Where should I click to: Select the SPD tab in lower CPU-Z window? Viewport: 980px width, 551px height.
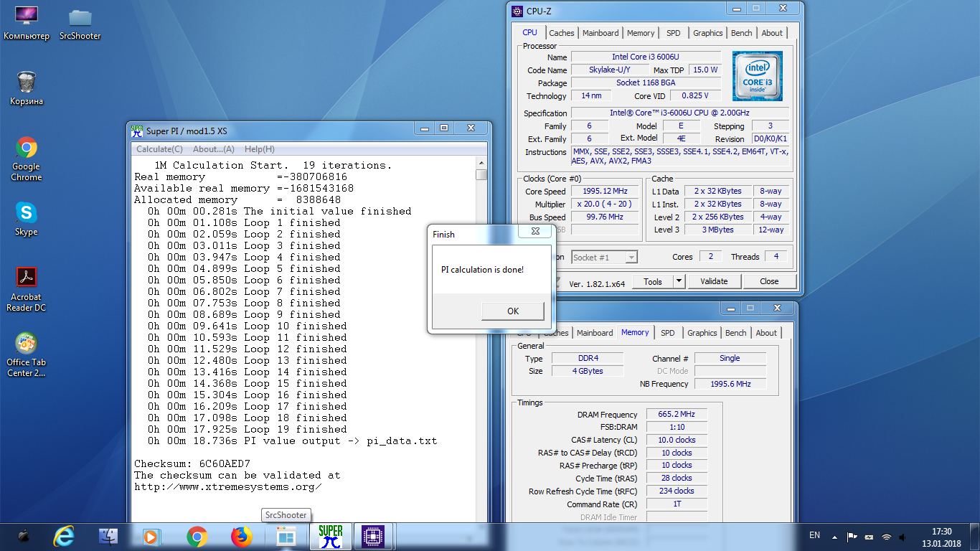tap(667, 333)
